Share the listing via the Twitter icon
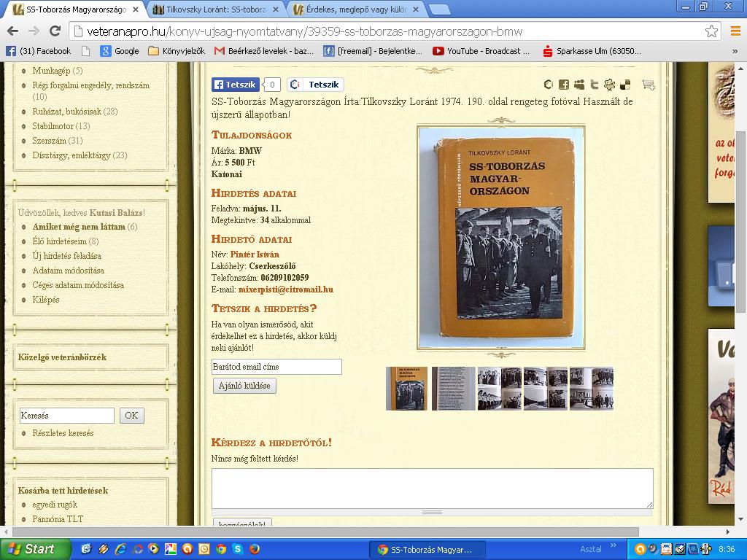Image resolution: width=747 pixels, height=560 pixels. [x=595, y=85]
